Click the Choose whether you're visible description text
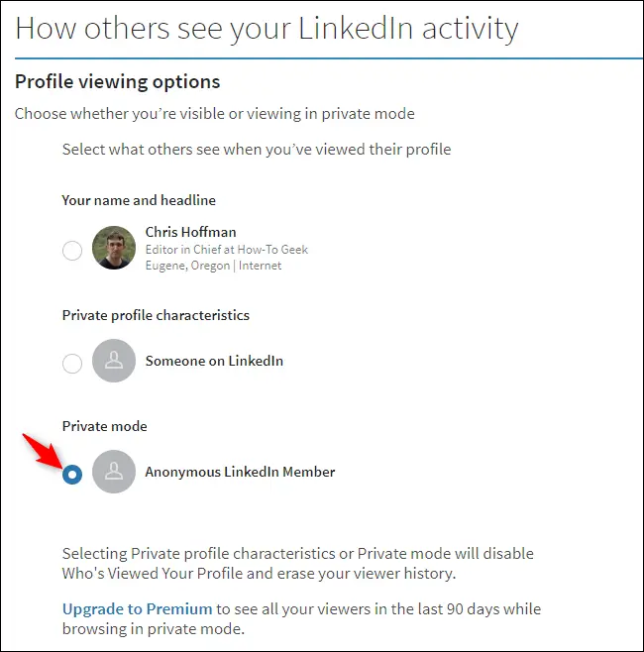This screenshot has height=652, width=644. (x=215, y=114)
